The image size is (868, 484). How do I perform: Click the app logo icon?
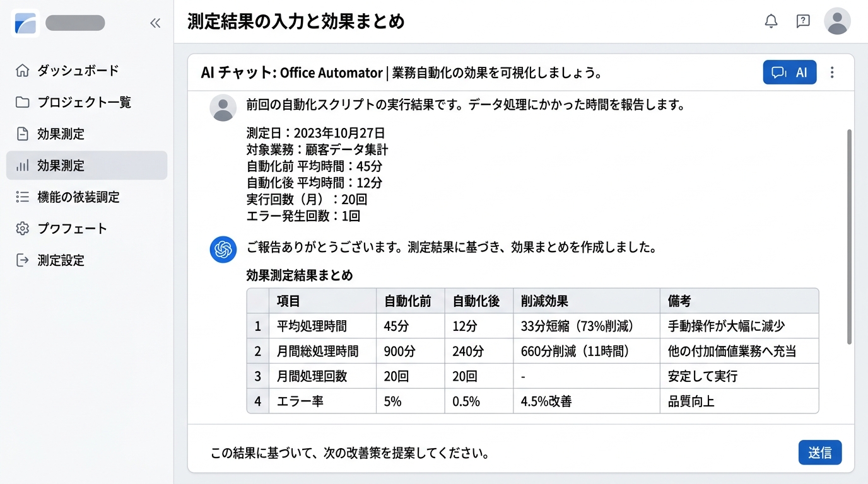[x=26, y=23]
